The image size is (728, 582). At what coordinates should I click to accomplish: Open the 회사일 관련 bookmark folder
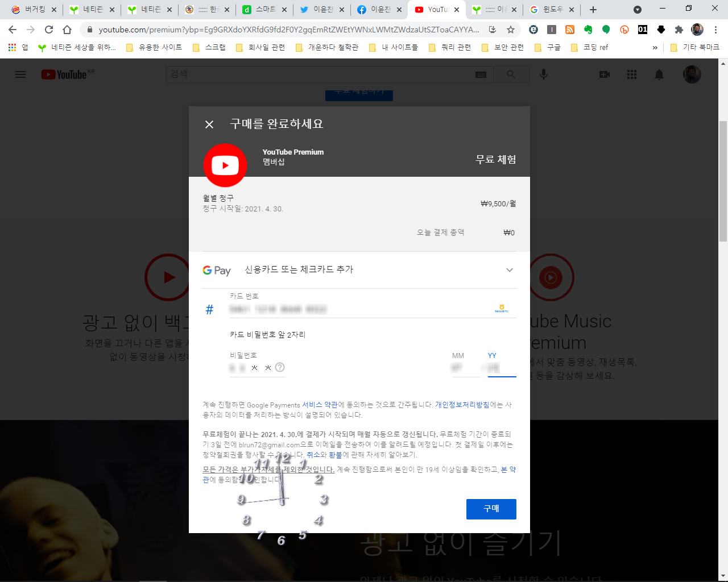[260, 47]
